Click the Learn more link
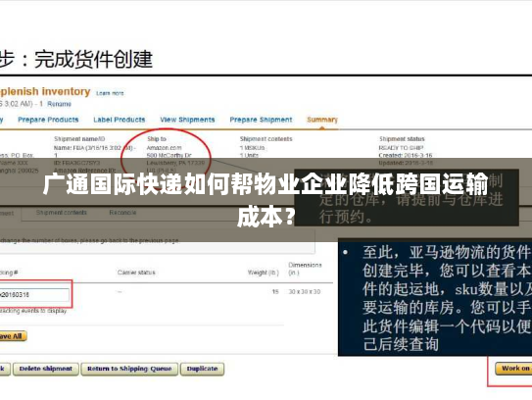Viewport: 532px width, 400px height. tap(110, 93)
